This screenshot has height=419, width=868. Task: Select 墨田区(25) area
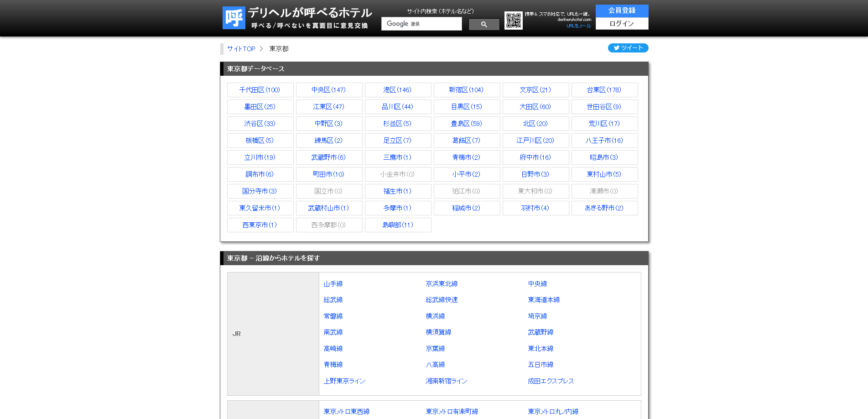click(260, 107)
